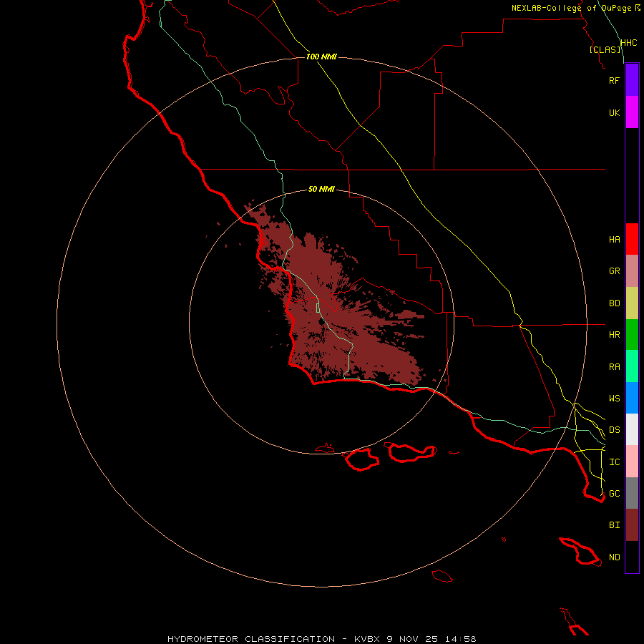
Task: Click the 50 NMI range ring label
Action: coord(321,189)
